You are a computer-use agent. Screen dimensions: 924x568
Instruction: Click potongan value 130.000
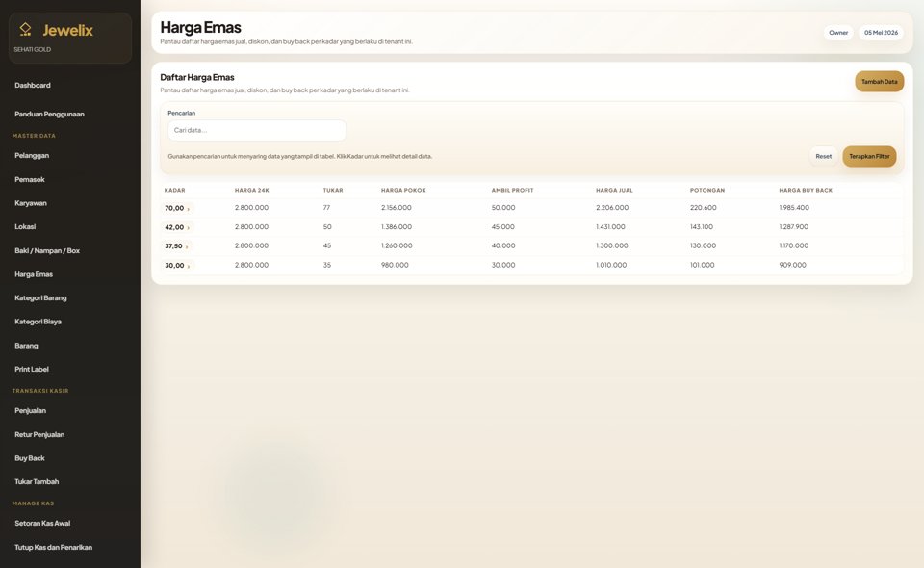pos(703,245)
